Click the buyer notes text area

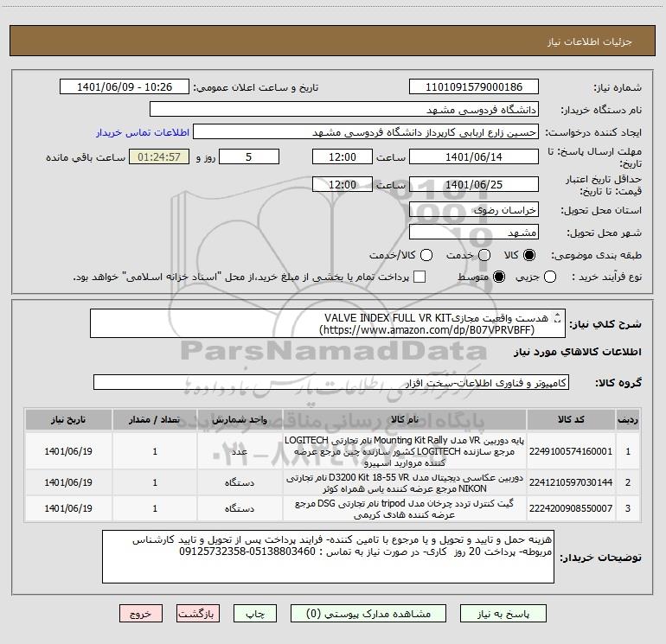click(x=329, y=557)
